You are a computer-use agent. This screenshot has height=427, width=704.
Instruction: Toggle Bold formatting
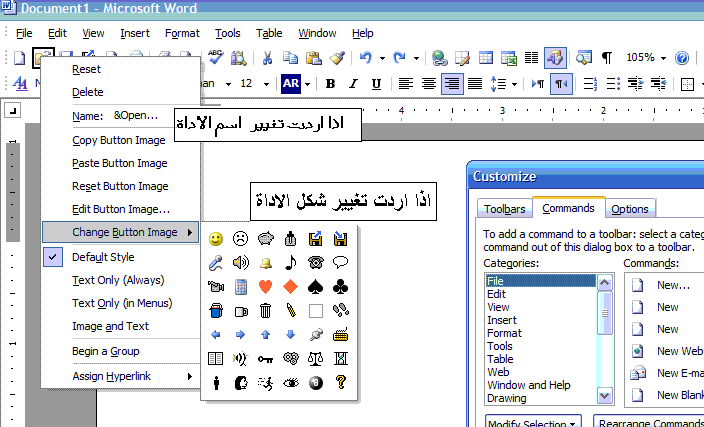tap(330, 84)
